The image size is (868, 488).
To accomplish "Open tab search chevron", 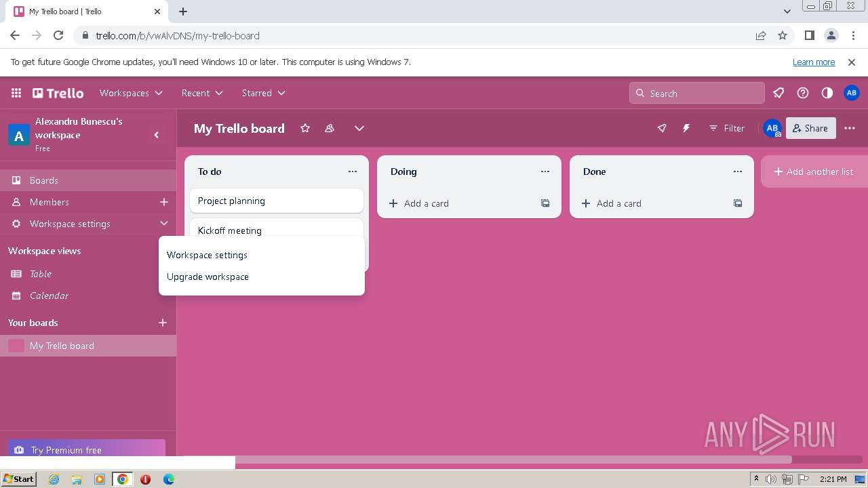I will 787,12.
